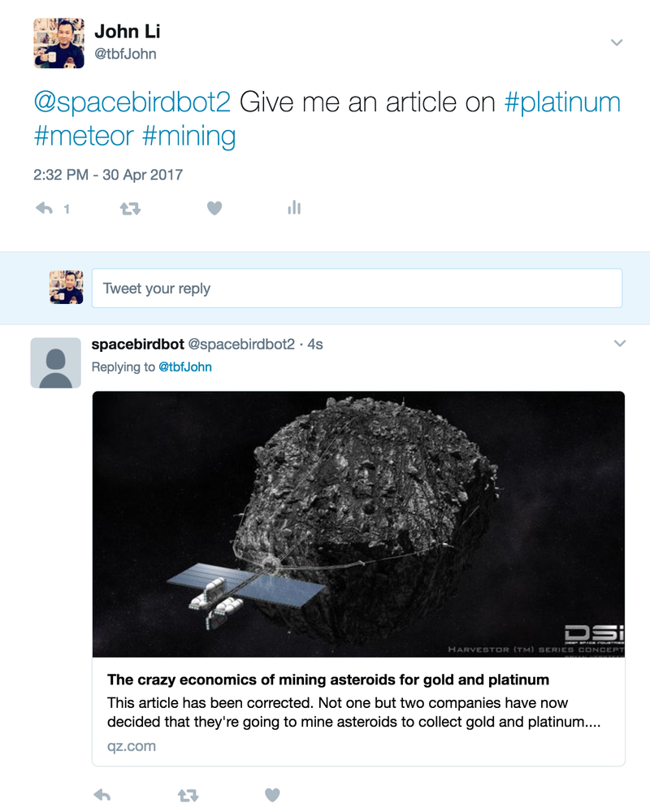Image resolution: width=650 pixels, height=812 pixels.
Task: Retweet spacebirdbot's reply
Action: click(x=188, y=795)
